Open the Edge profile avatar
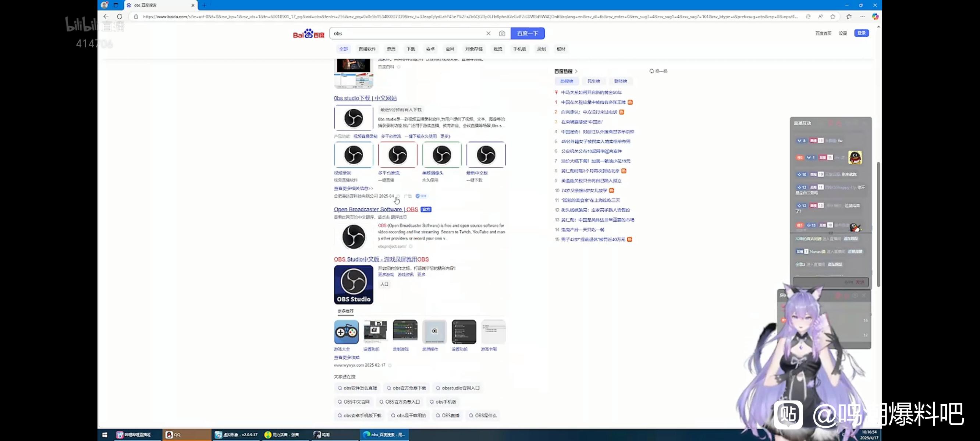This screenshot has height=441, width=980. click(x=104, y=5)
